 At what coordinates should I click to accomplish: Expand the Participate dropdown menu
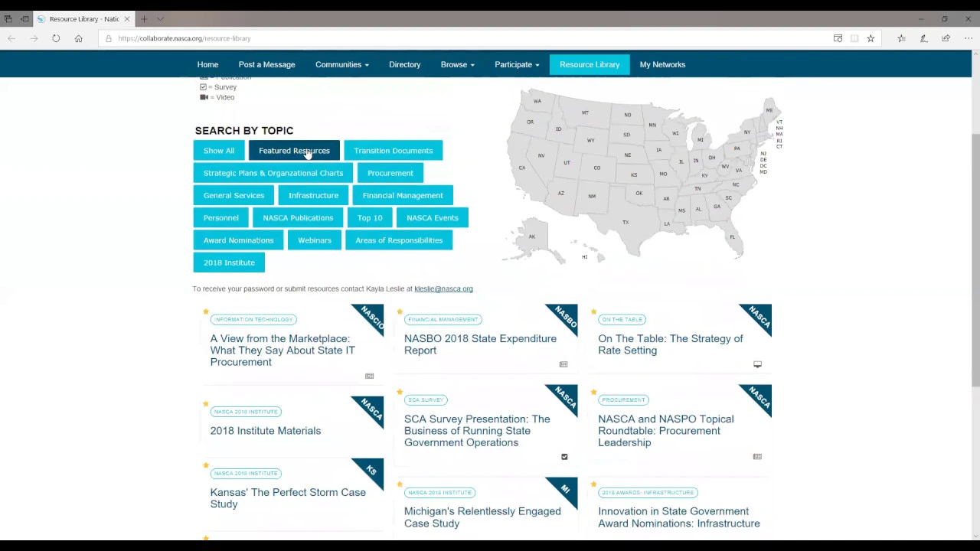point(517,64)
